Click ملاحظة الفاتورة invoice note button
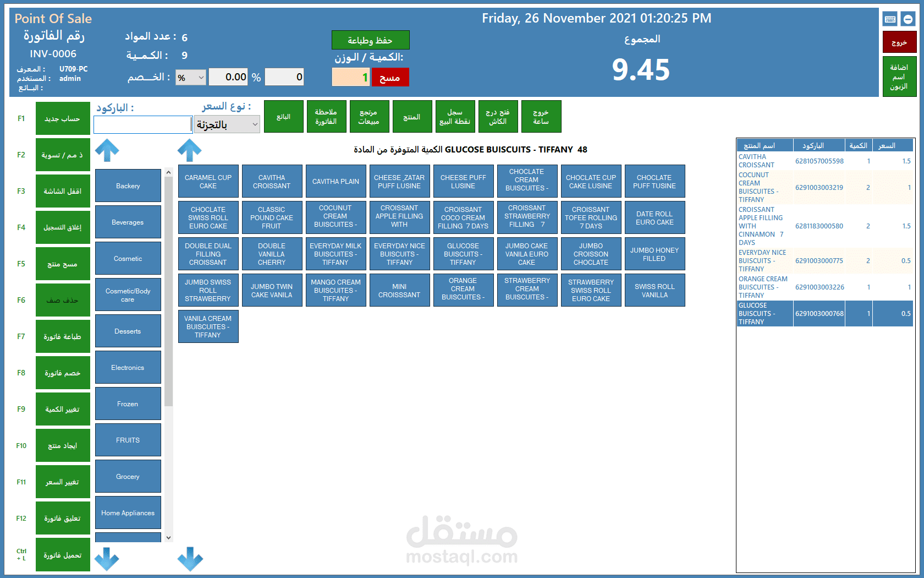Viewport: 924px width, 578px height. point(326,117)
